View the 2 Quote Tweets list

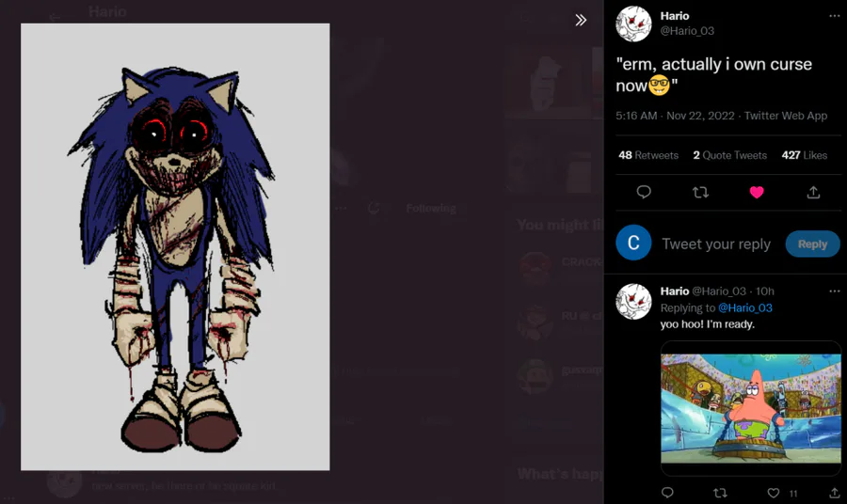point(729,155)
